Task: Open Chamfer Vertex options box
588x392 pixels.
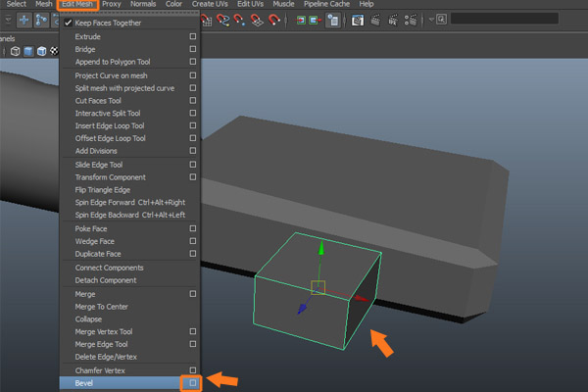Action: pyautogui.click(x=193, y=369)
